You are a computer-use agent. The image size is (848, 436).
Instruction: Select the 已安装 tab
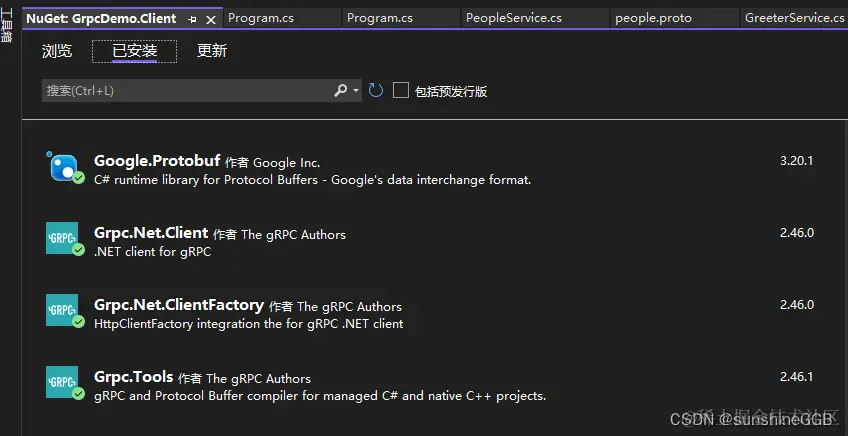tap(135, 51)
